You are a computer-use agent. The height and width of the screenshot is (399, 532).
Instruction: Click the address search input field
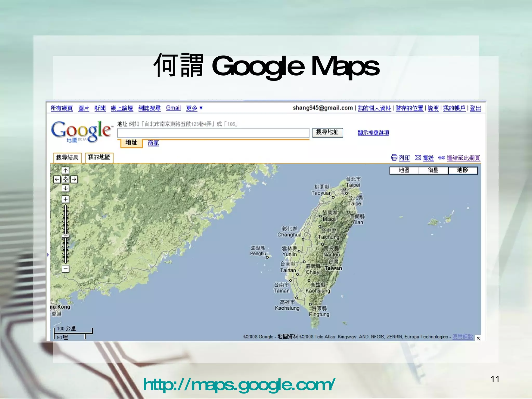[x=213, y=133]
